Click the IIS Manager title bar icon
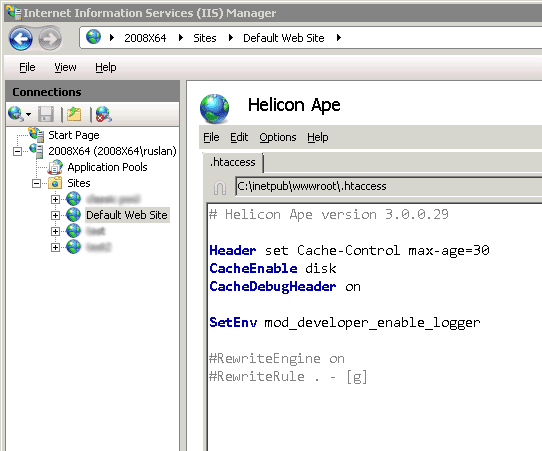542x451 pixels. pyautogui.click(x=14, y=12)
